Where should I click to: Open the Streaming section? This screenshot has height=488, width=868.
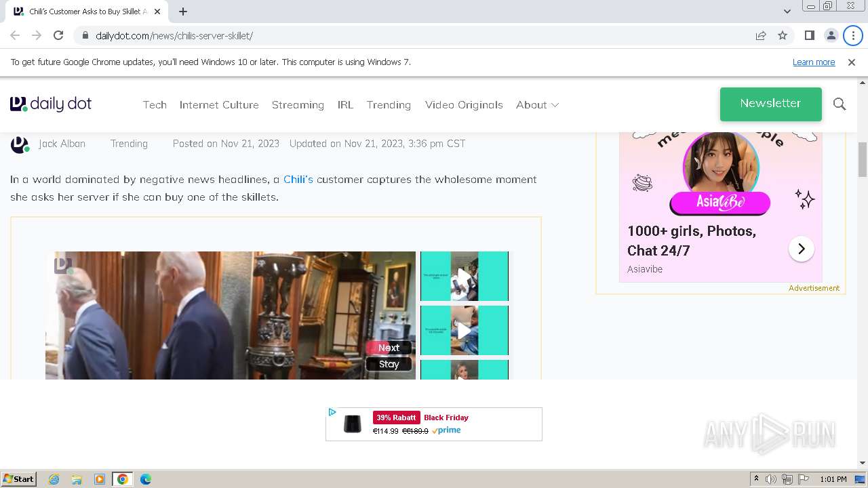298,104
